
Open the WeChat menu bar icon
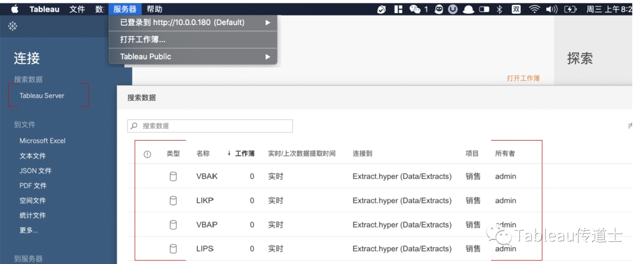coord(415,9)
